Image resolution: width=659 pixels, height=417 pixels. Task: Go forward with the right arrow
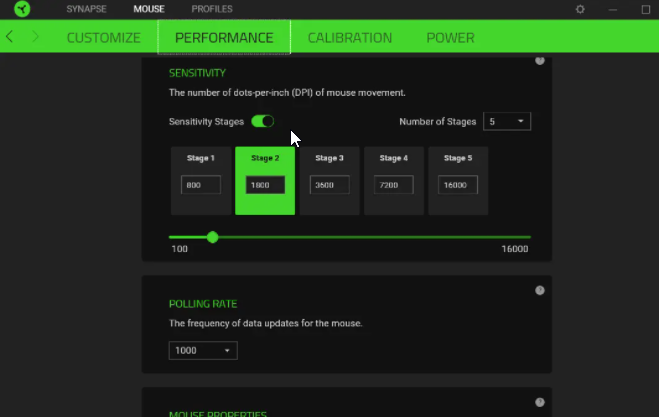pyautogui.click(x=35, y=37)
